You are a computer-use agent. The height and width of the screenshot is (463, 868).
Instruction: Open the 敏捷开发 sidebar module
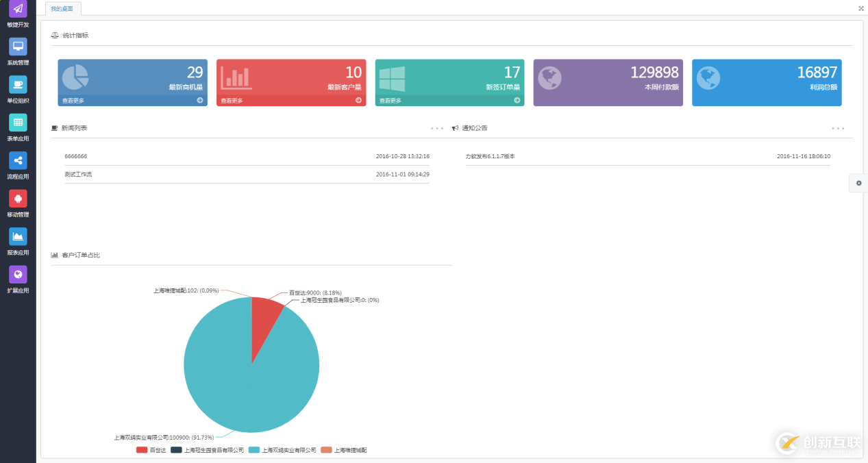[18, 14]
